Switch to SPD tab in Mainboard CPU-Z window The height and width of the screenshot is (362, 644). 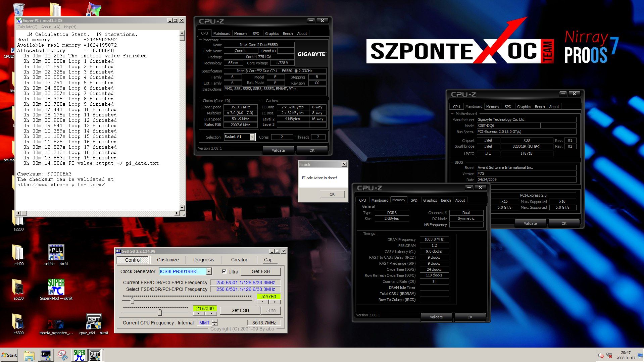coord(508,107)
